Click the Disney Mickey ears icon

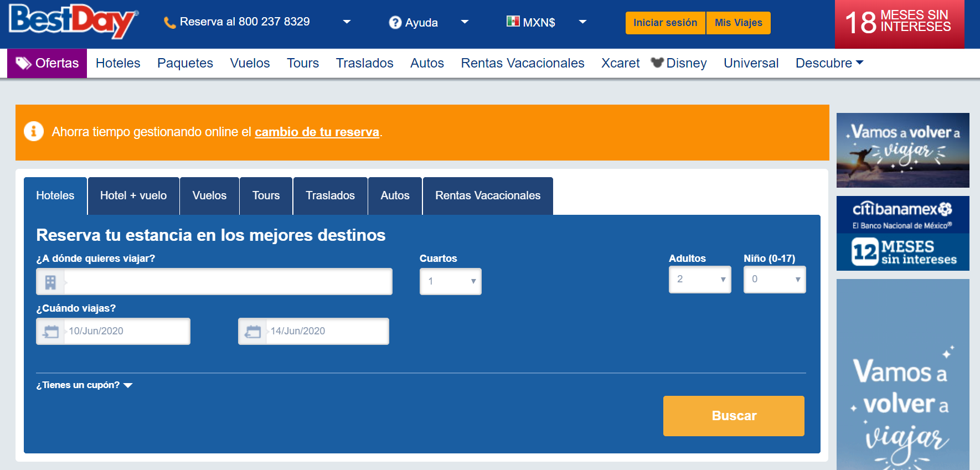657,63
